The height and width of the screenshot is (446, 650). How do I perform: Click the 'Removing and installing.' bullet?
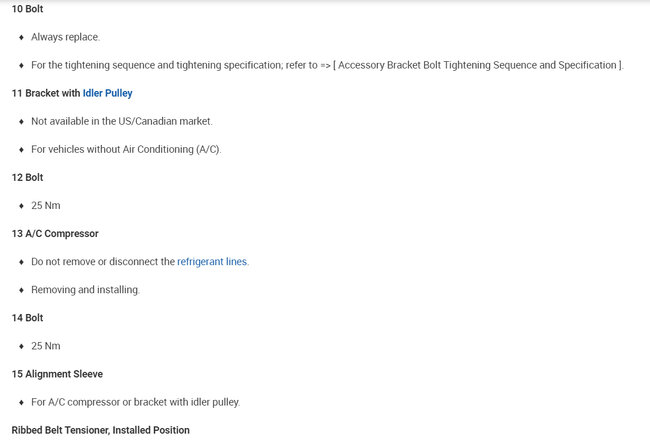click(85, 289)
